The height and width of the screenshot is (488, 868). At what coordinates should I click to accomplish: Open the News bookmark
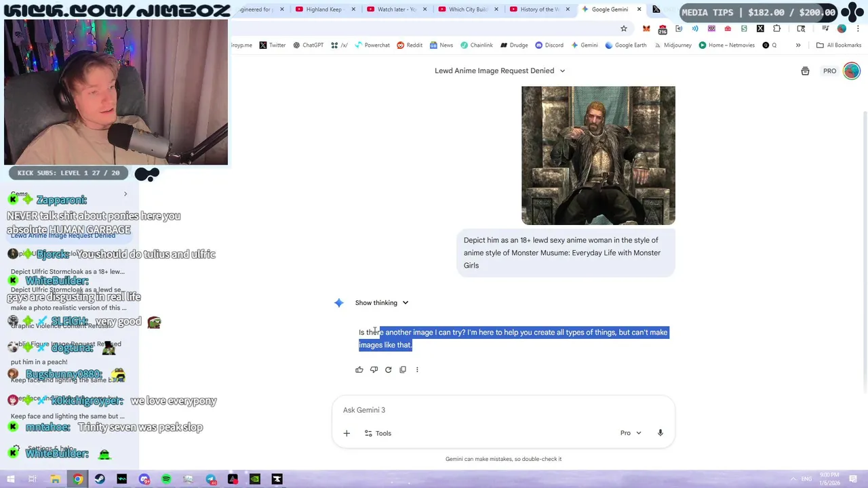(x=441, y=45)
